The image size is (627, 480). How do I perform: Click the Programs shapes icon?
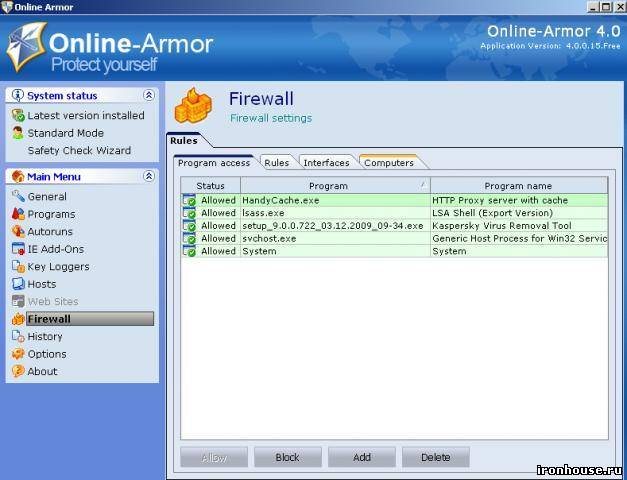click(x=18, y=214)
